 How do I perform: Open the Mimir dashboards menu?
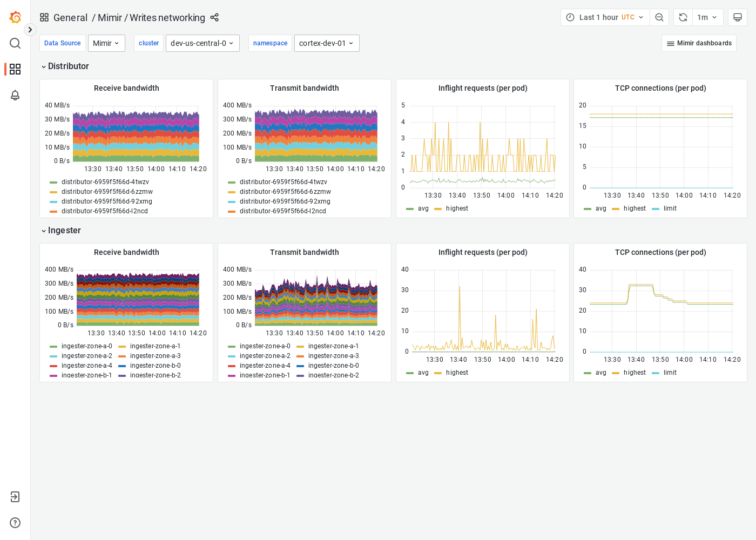pyautogui.click(x=699, y=43)
